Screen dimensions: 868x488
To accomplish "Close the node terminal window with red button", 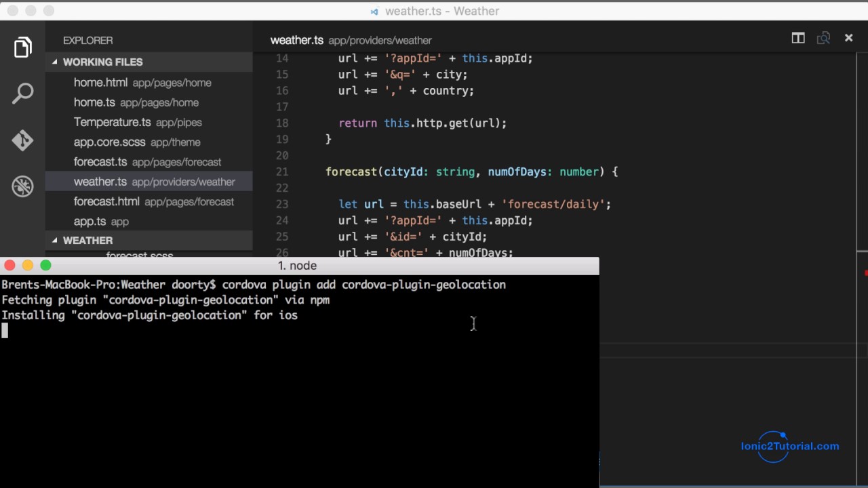I will click(9, 266).
